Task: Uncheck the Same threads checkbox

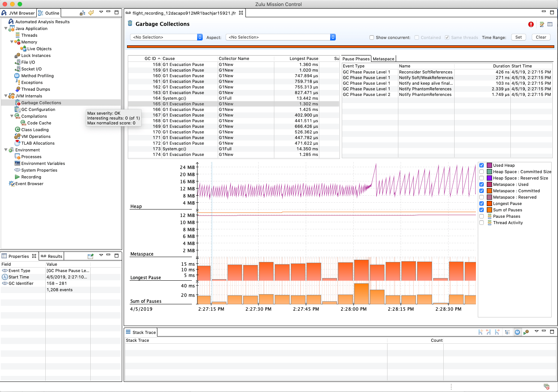Action: coord(447,37)
